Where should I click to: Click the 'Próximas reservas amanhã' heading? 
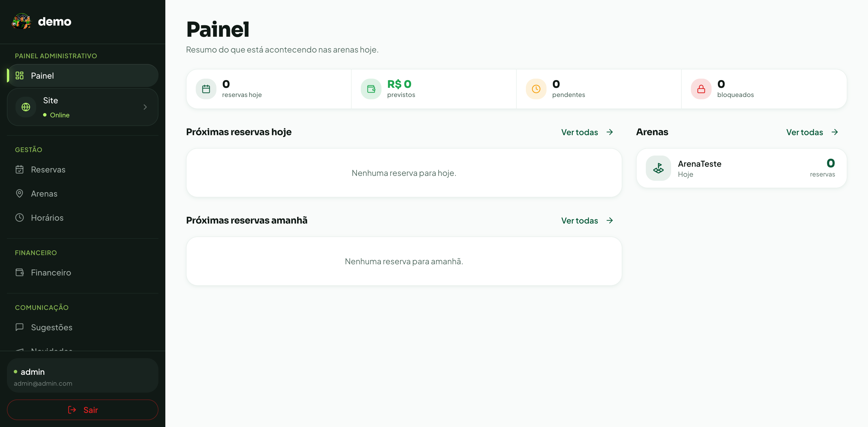247,220
